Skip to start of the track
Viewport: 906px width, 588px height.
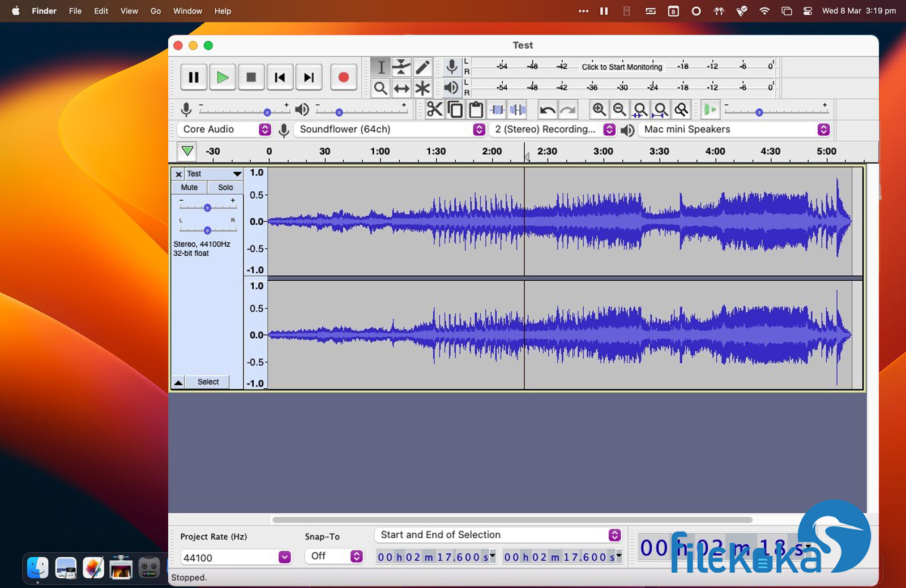(280, 78)
